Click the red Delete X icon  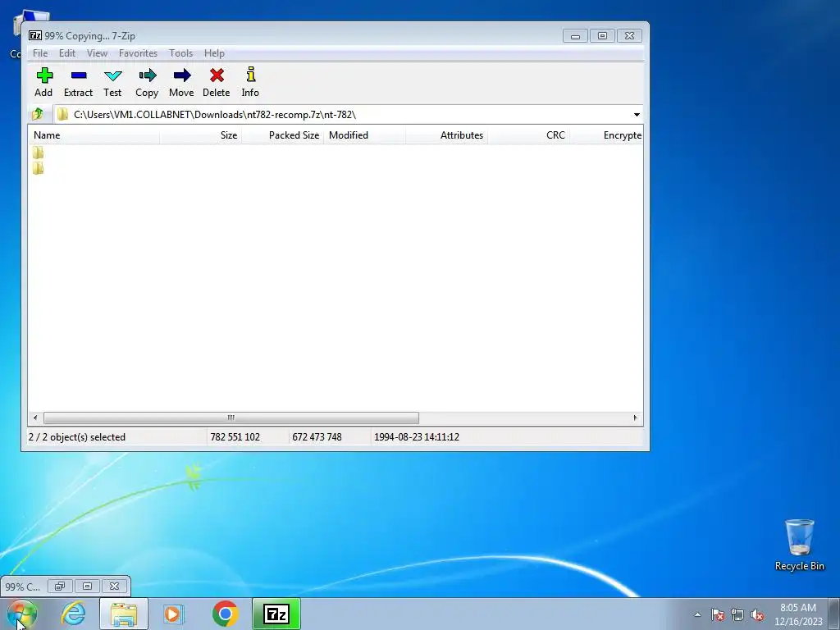pyautogui.click(x=217, y=75)
